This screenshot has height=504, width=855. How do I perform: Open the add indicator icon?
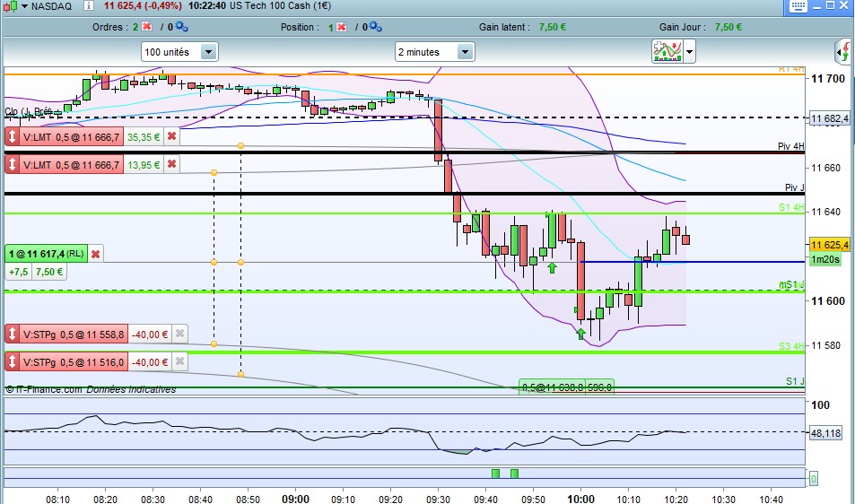pyautogui.click(x=667, y=52)
